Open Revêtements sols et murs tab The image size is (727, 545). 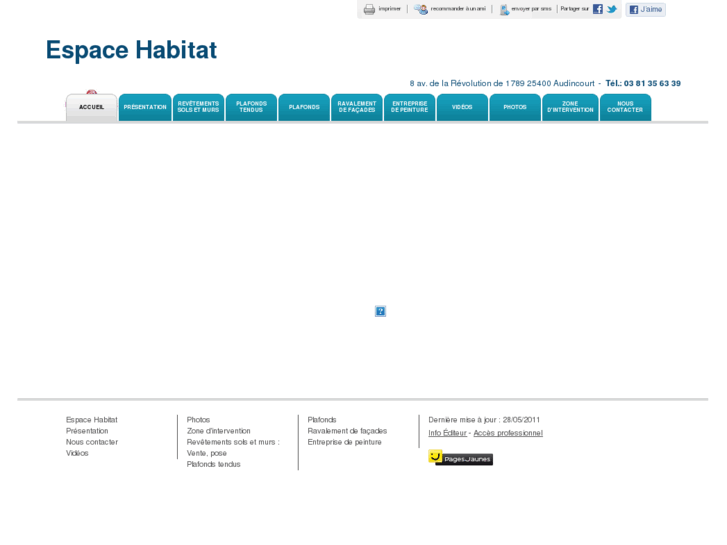(198, 108)
